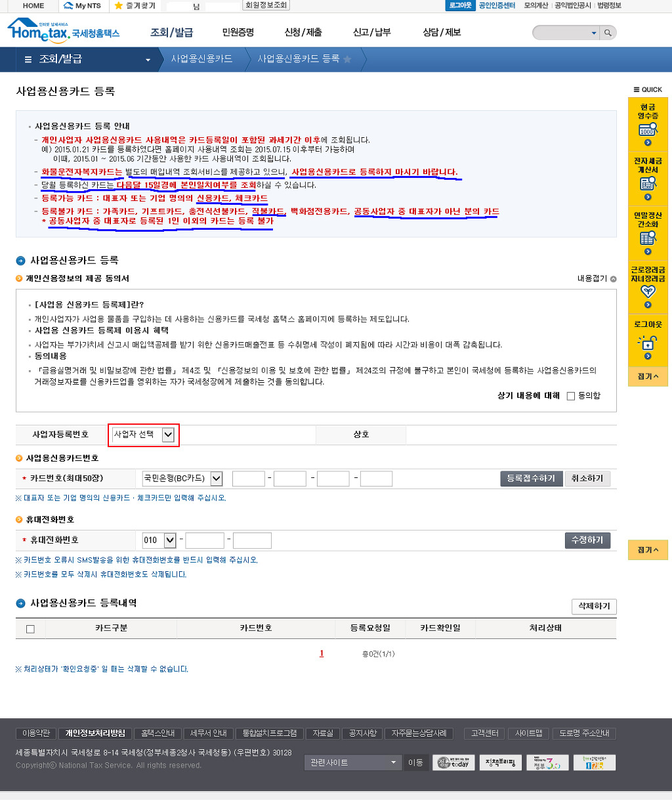
Task: Open the 010 phone prefix dropdown
Action: 159,540
